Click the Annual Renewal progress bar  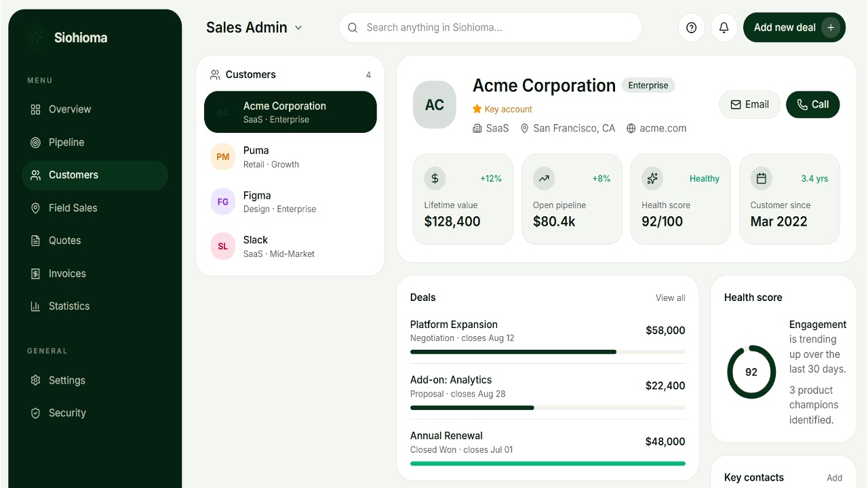click(548, 463)
